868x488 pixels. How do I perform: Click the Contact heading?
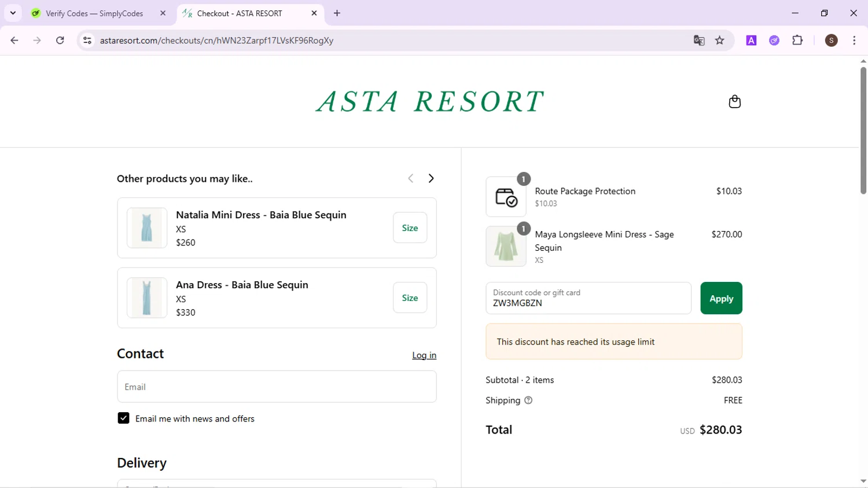(141, 354)
